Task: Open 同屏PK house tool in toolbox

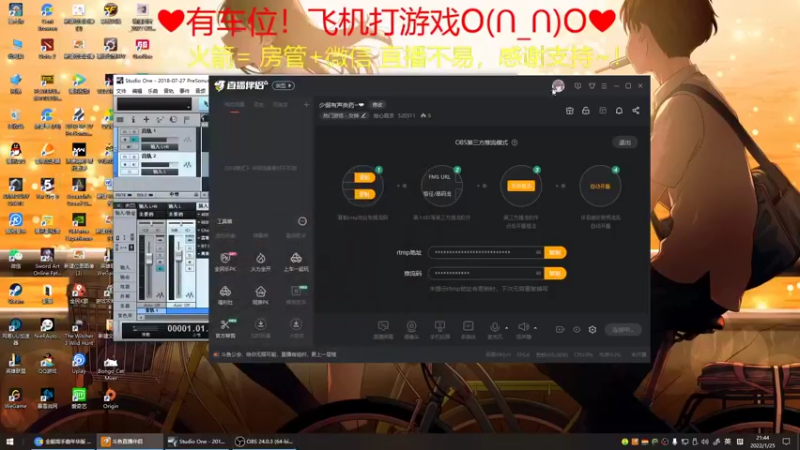Action: pos(261,295)
